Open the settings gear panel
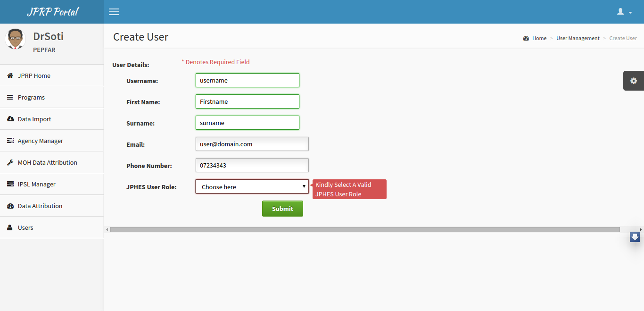The image size is (644, 311). pyautogui.click(x=634, y=81)
